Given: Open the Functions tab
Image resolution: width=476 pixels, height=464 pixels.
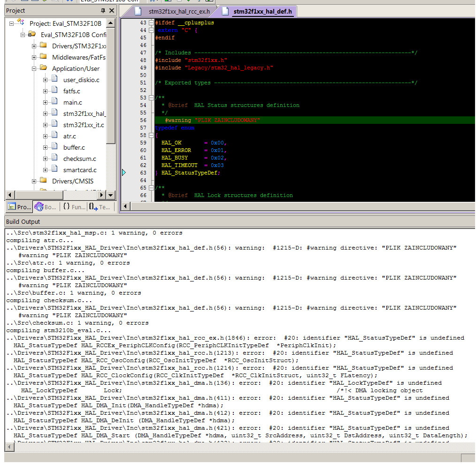Looking at the screenshot, I should point(74,207).
